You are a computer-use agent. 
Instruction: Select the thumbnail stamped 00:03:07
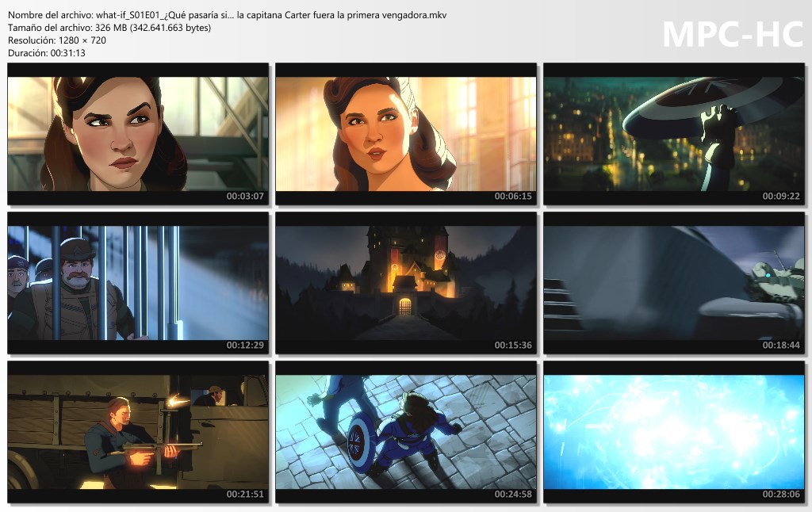click(x=138, y=134)
